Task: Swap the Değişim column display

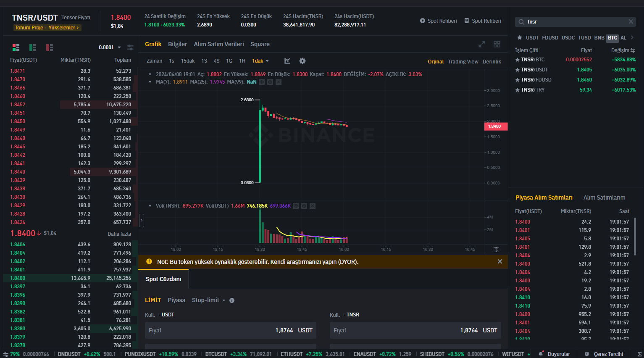Action: coord(633,50)
